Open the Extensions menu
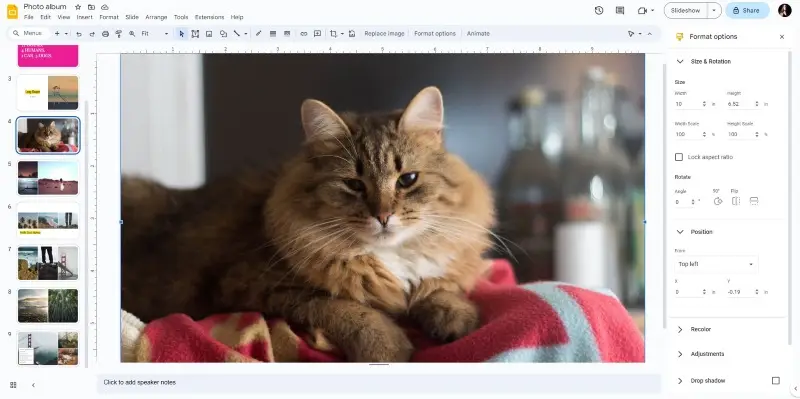 pyautogui.click(x=209, y=17)
